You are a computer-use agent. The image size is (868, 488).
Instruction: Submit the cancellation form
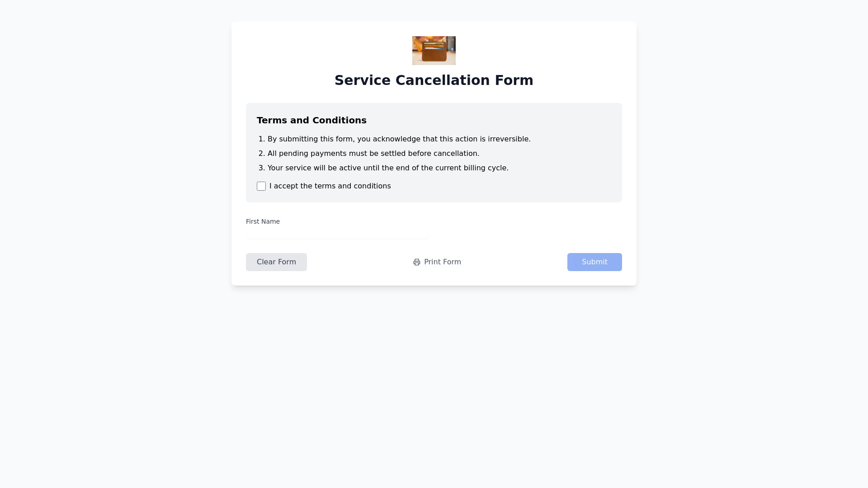(594, 262)
